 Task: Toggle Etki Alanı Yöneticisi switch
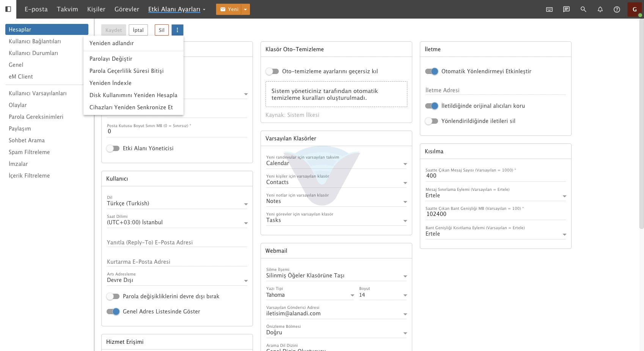click(113, 148)
